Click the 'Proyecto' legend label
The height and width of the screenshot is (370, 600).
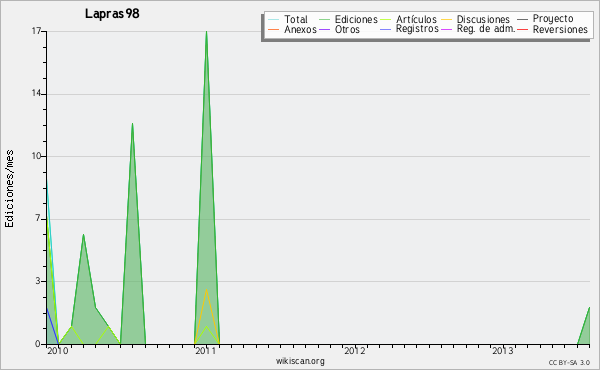click(x=553, y=19)
